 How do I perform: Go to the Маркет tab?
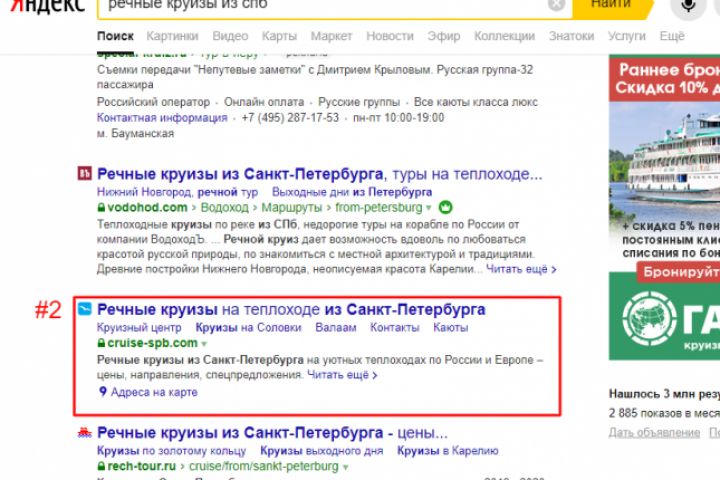(331, 36)
